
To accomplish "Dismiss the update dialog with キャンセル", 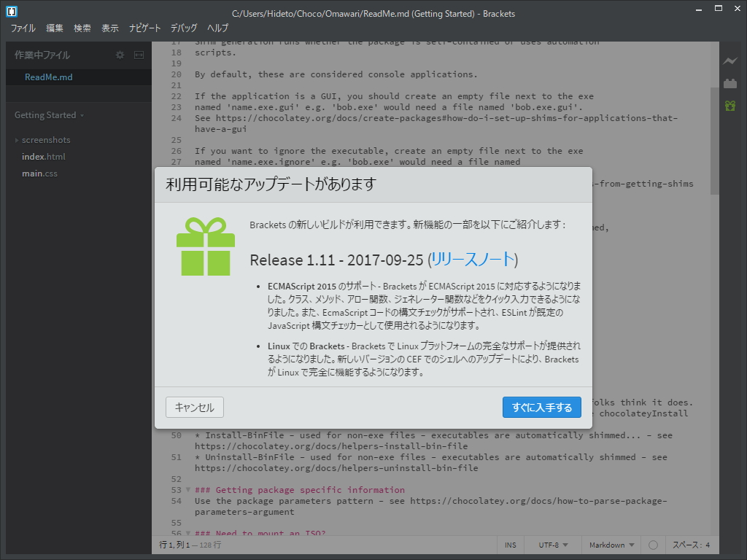I will tap(194, 408).
